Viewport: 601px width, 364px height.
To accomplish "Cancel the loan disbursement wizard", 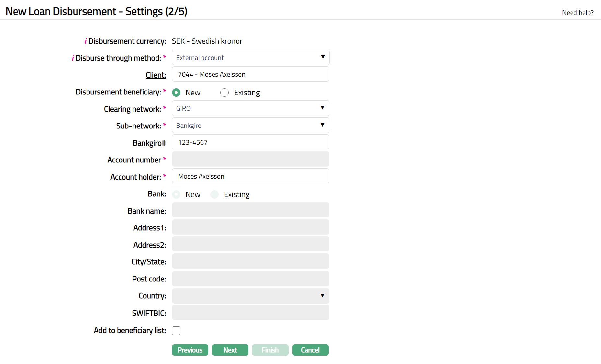I will (310, 350).
